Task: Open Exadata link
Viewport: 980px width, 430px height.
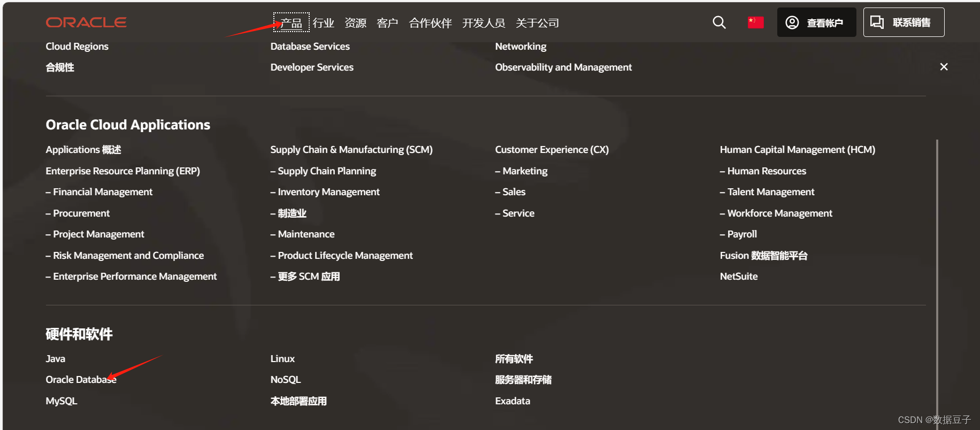Action: coord(512,401)
